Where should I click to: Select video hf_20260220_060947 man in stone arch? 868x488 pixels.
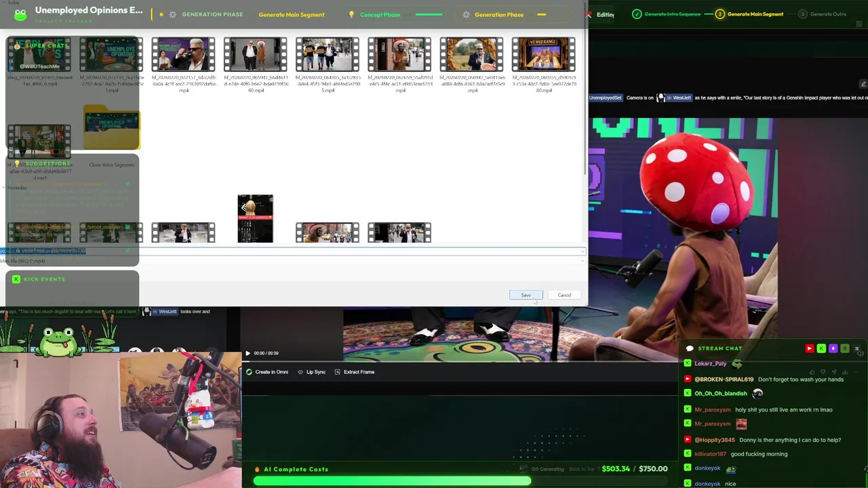[x=471, y=54]
